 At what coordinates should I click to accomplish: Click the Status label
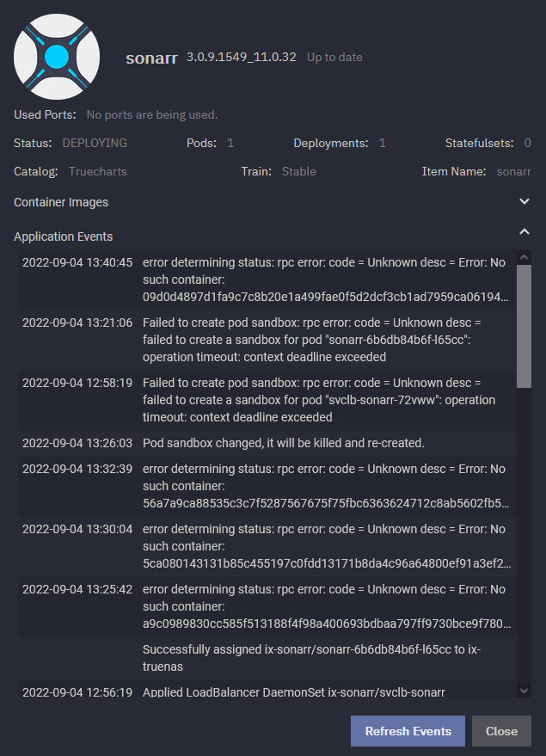coord(33,143)
